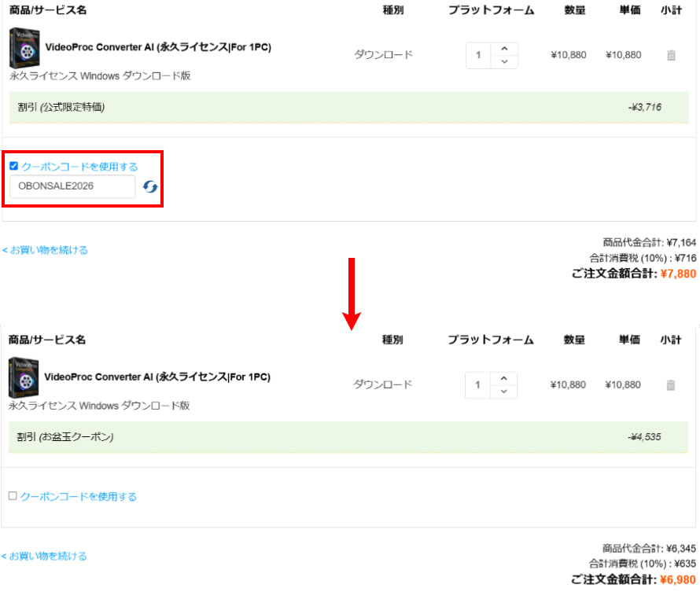700x592 pixels.
Task: Click the ¥7,880 order total
Action: pyautogui.click(x=678, y=274)
